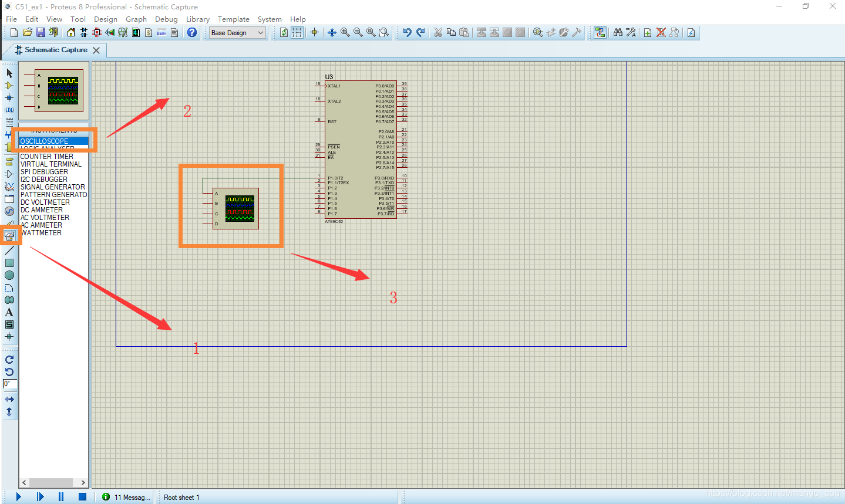Image resolution: width=845 pixels, height=504 pixels.
Task: Choose Component Mode tool in sidebar
Action: point(9,86)
